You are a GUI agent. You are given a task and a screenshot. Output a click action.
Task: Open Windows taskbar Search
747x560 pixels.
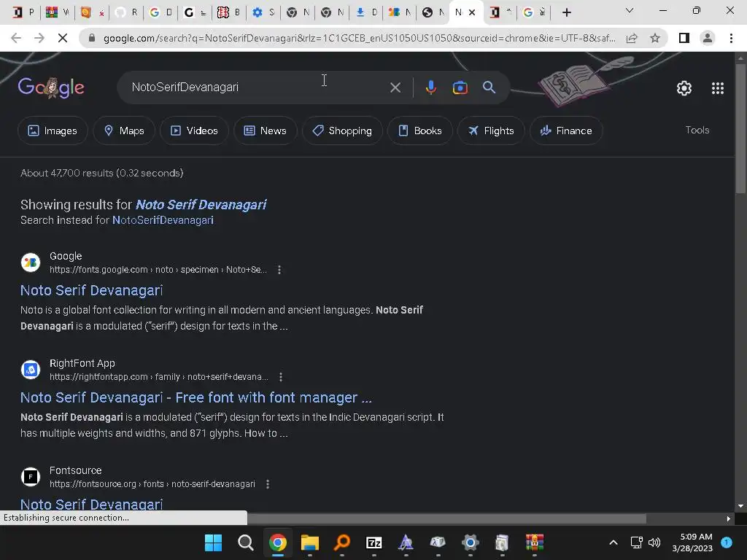pos(245,542)
